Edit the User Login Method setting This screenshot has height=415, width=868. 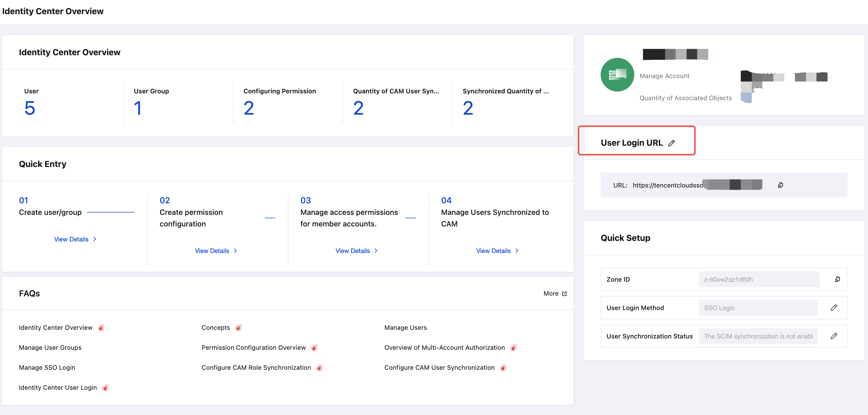[834, 307]
